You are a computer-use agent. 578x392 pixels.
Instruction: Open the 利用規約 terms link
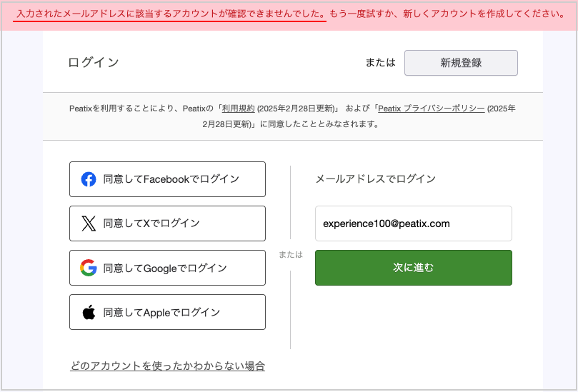pos(238,109)
